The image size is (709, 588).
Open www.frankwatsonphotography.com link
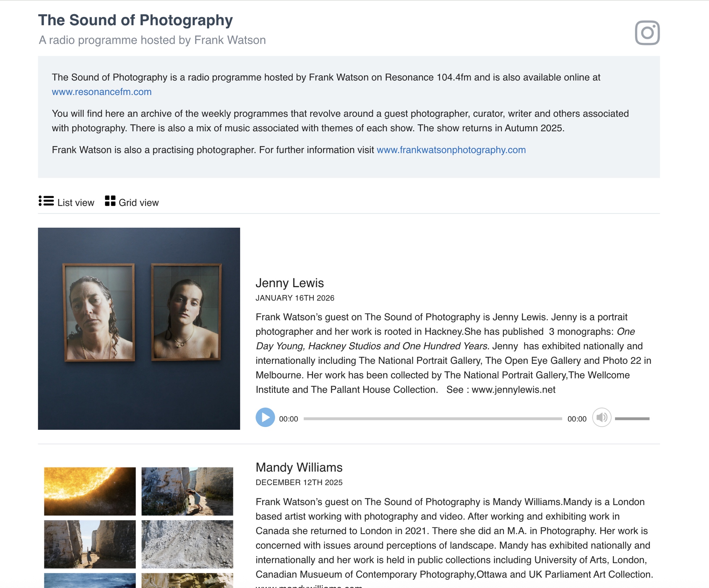tap(451, 150)
